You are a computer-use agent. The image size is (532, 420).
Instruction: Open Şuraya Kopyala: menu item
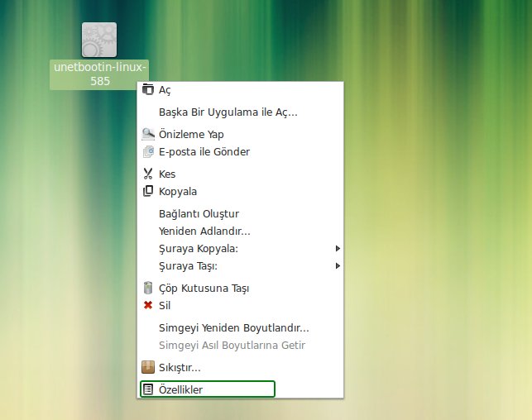tap(240, 249)
